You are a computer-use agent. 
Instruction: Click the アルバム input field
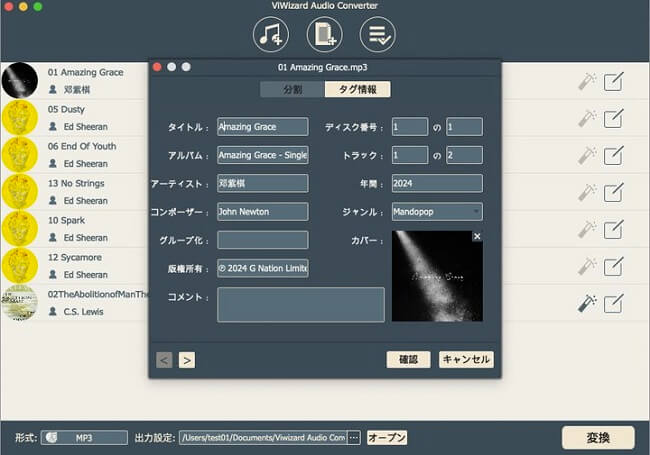(x=263, y=155)
